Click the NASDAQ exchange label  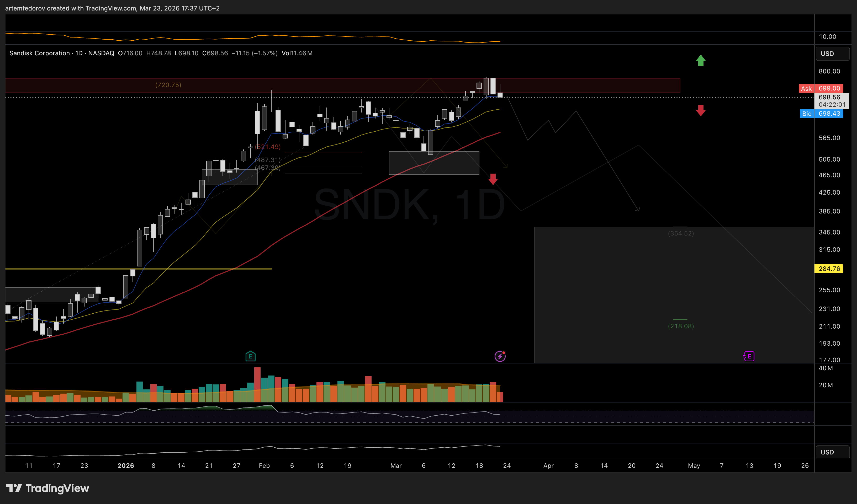click(101, 53)
